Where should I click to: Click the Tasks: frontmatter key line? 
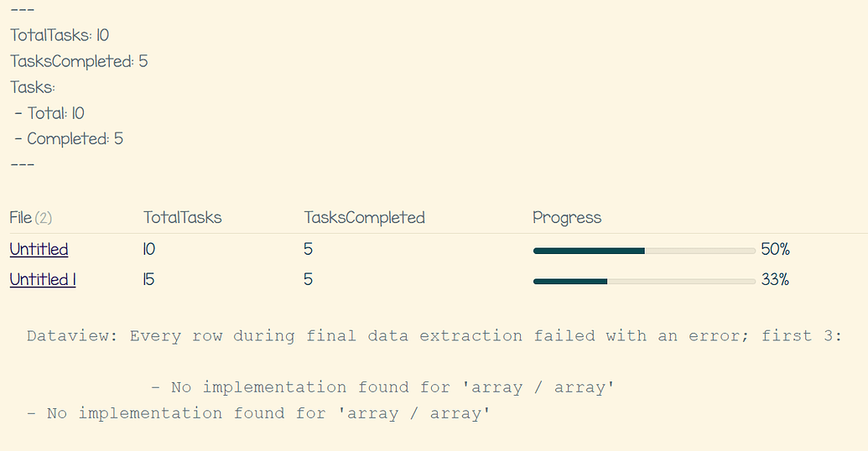[x=33, y=87]
